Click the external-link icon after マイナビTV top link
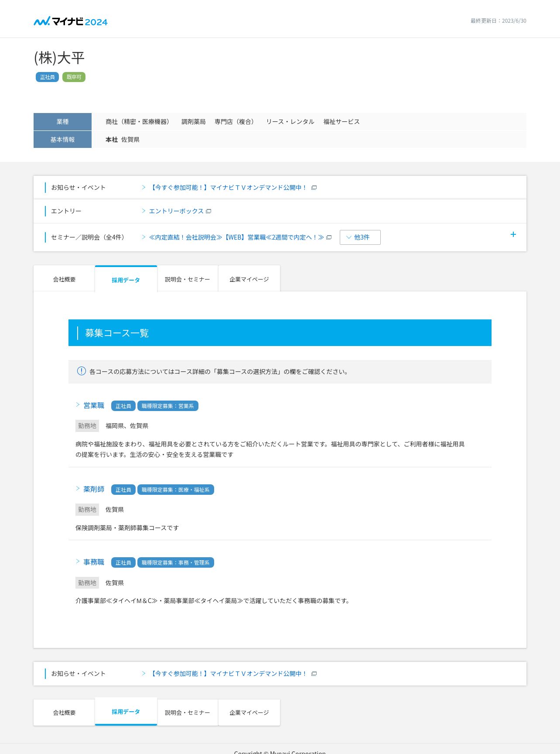 pos(314,188)
